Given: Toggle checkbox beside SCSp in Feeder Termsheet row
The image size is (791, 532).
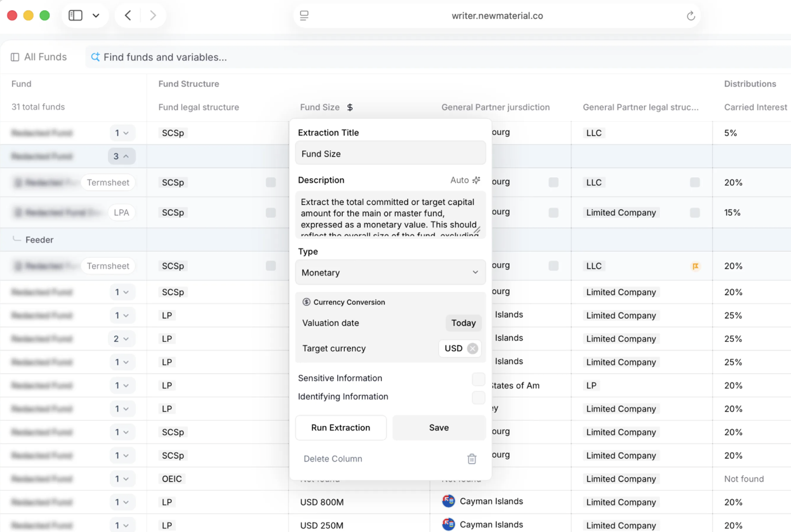Looking at the screenshot, I should click(x=271, y=266).
